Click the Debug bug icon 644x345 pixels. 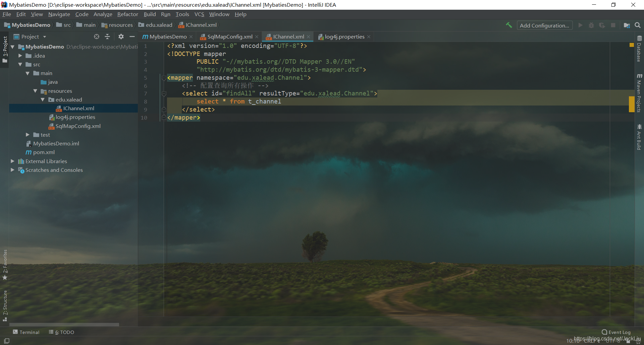pos(591,25)
